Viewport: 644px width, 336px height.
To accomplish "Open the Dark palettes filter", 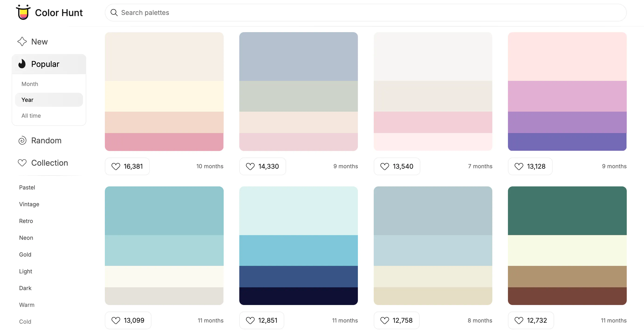I will 25,288.
